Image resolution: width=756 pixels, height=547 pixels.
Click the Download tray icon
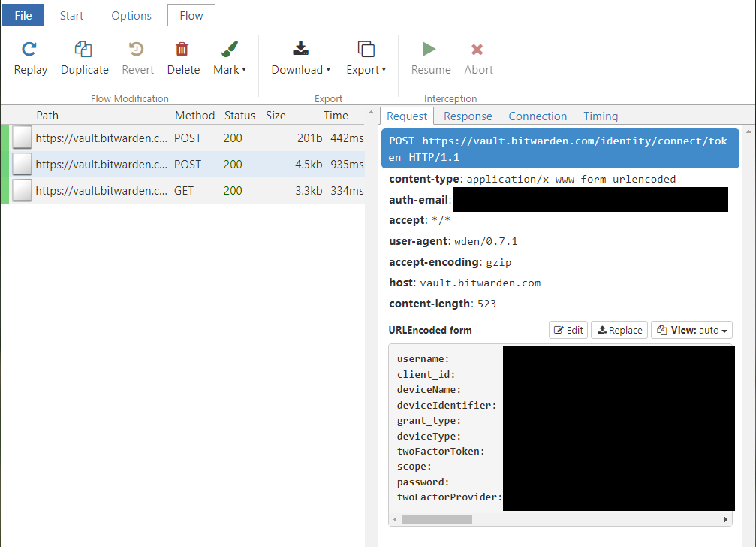point(300,48)
